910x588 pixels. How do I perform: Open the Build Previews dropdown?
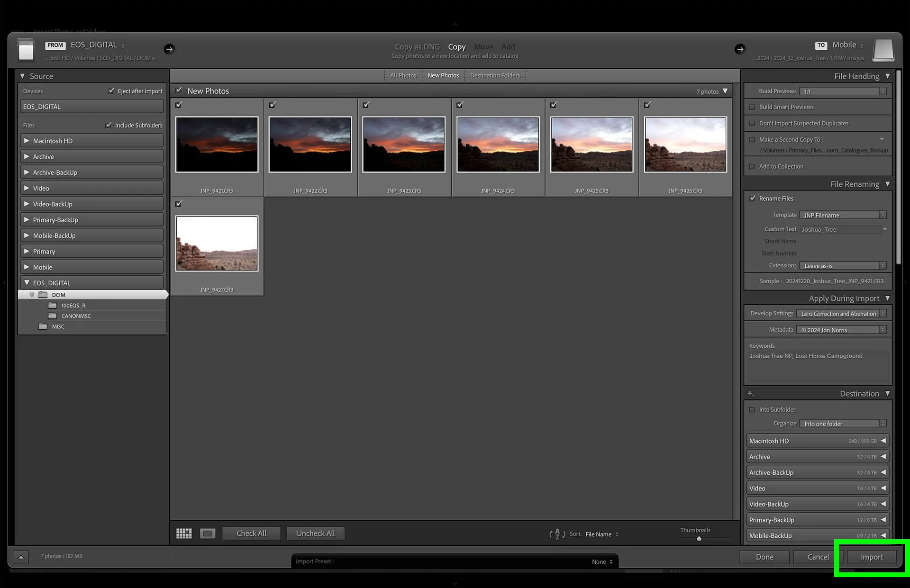tap(842, 91)
